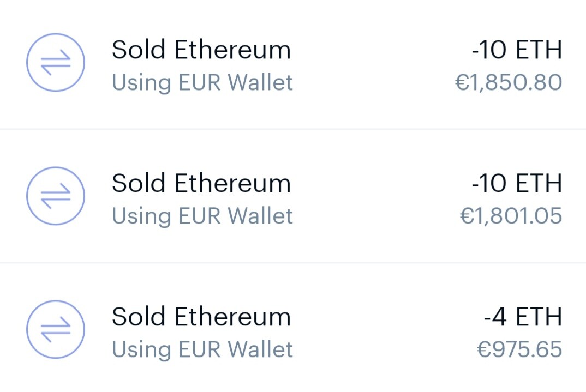The image size is (586, 392).
Task: Click the €1,801.05 fiat value
Action: 511,216
